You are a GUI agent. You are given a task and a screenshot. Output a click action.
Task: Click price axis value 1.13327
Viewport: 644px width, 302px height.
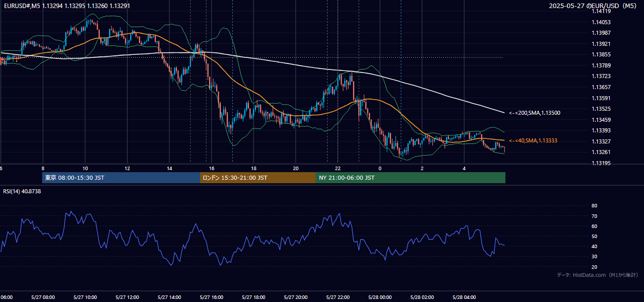click(601, 141)
